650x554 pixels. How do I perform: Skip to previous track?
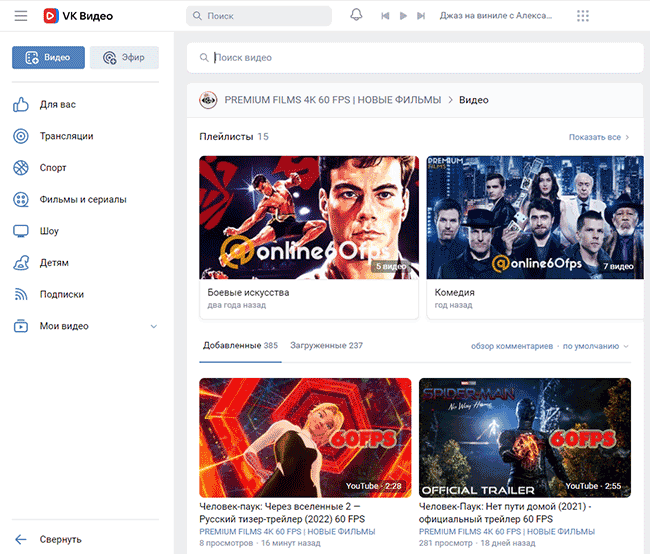coord(385,16)
